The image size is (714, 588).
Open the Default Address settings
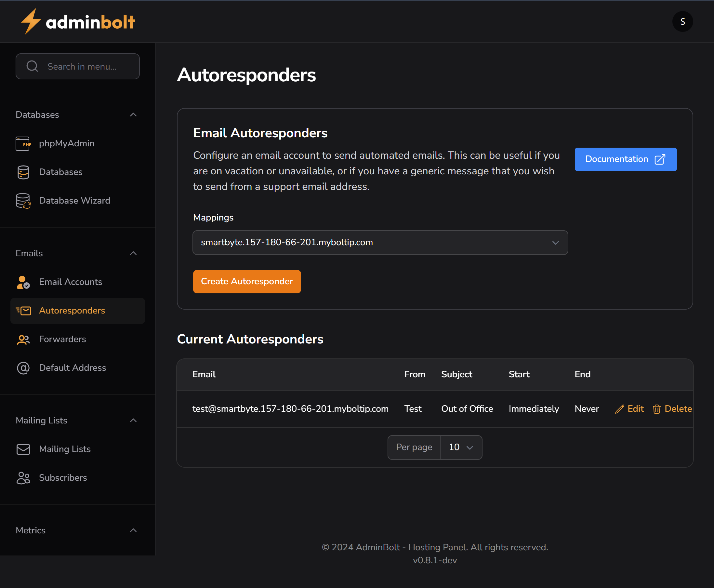click(x=73, y=367)
